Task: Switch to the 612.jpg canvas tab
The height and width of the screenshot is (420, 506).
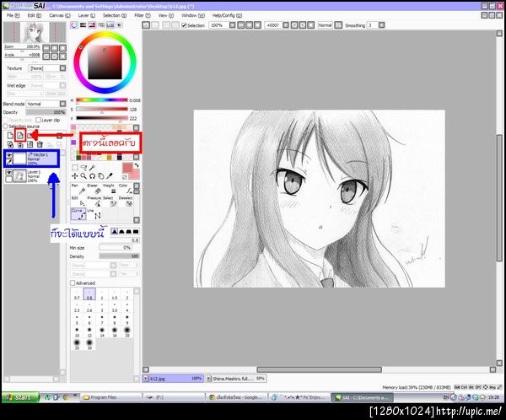Action: (x=173, y=378)
